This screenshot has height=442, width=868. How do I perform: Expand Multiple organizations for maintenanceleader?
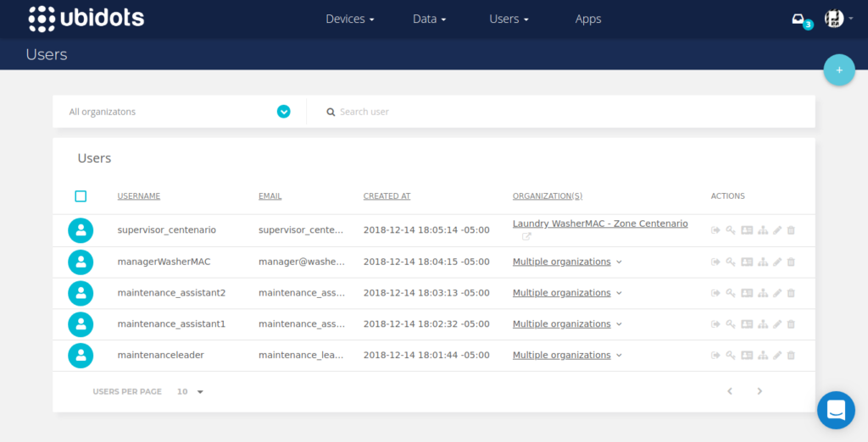click(567, 355)
